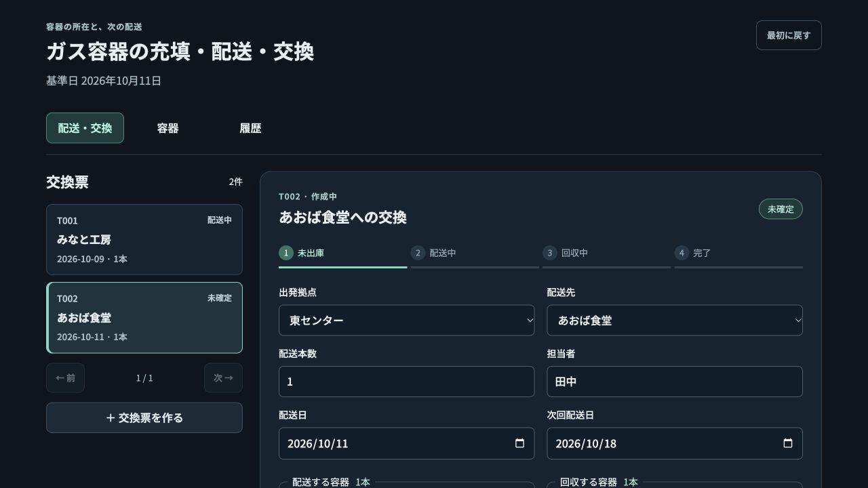Select the T001 みなと工房 exchange ticket
This screenshot has height=488, width=868.
click(144, 239)
